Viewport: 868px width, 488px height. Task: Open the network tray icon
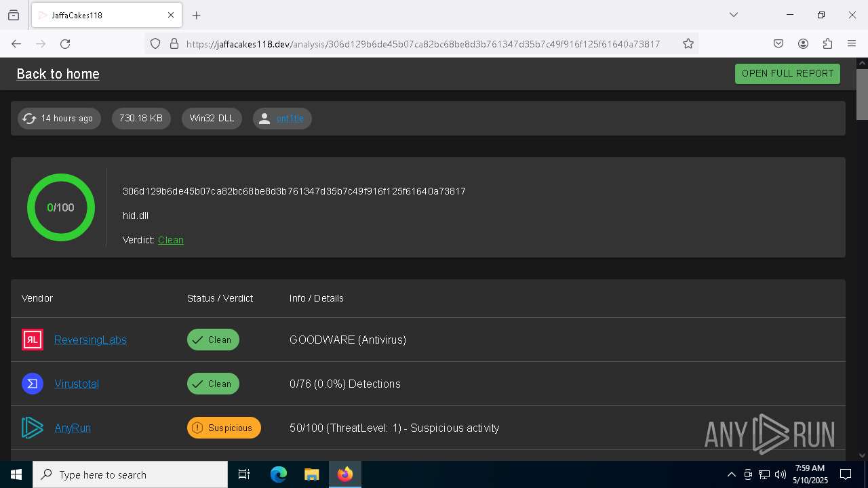click(x=764, y=474)
